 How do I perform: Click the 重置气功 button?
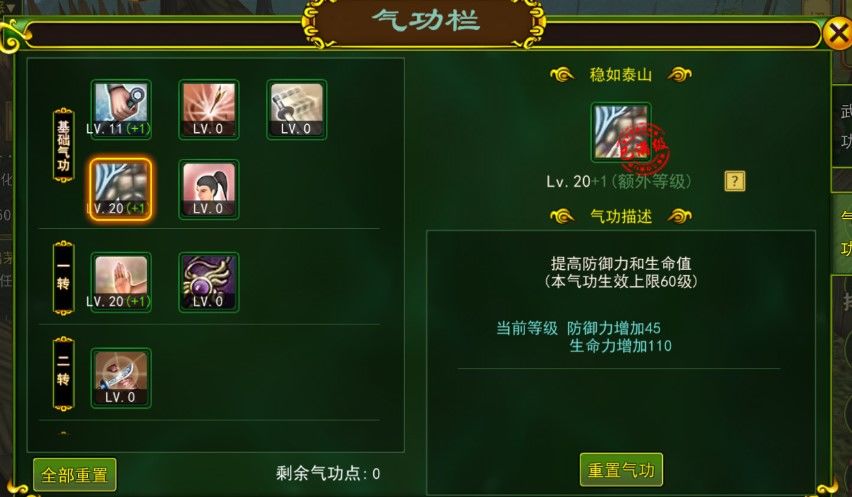(x=621, y=469)
